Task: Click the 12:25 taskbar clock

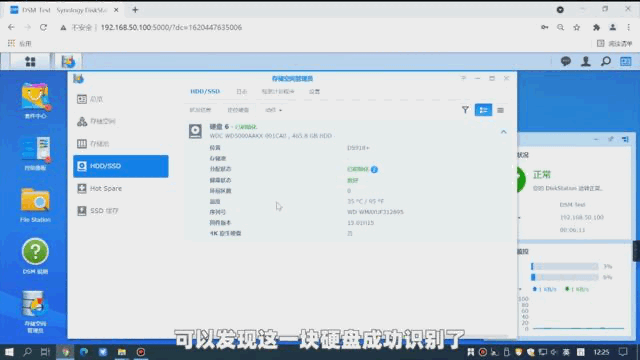Action: click(601, 352)
